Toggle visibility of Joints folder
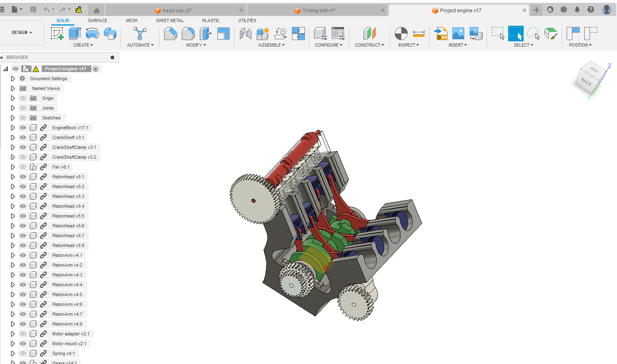617x364 pixels. pos(23,108)
